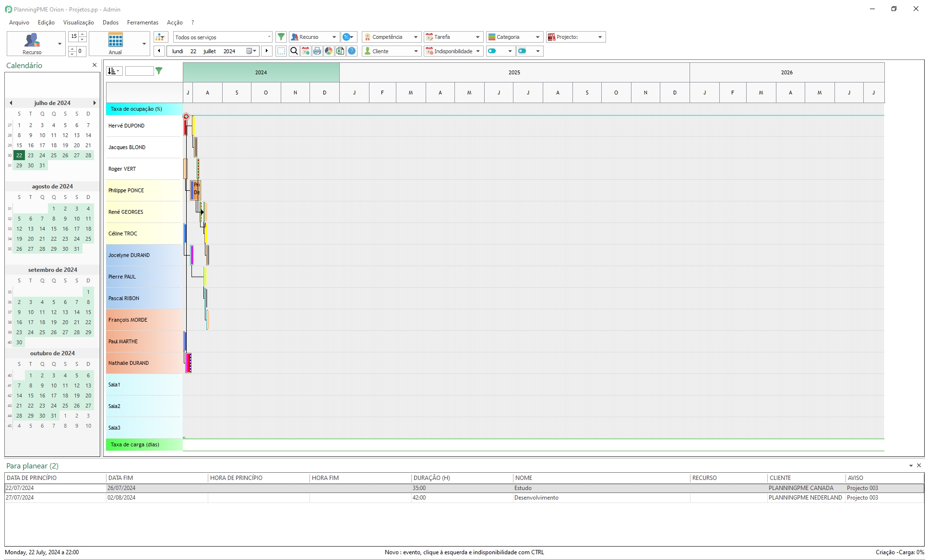Open the ? help menu
929x560 pixels.
192,23
